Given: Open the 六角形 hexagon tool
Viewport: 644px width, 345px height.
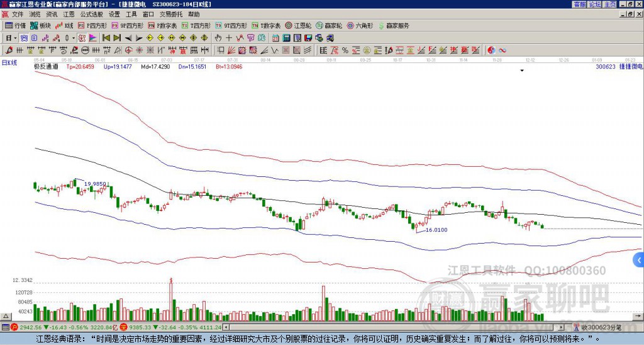Looking at the screenshot, I should (x=360, y=25).
